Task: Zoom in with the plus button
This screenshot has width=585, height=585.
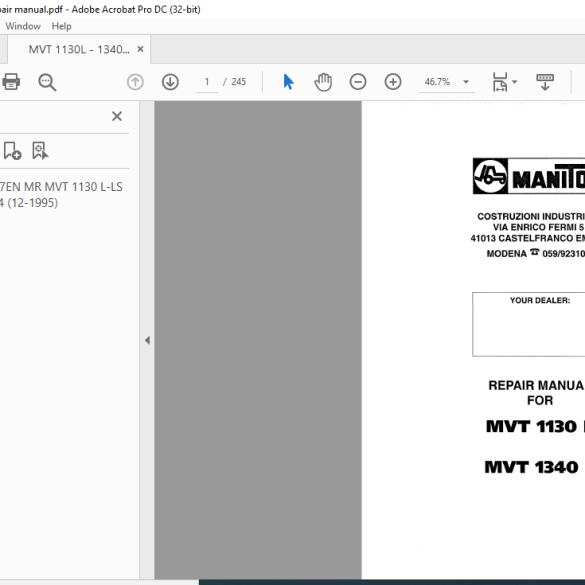Action: [393, 82]
